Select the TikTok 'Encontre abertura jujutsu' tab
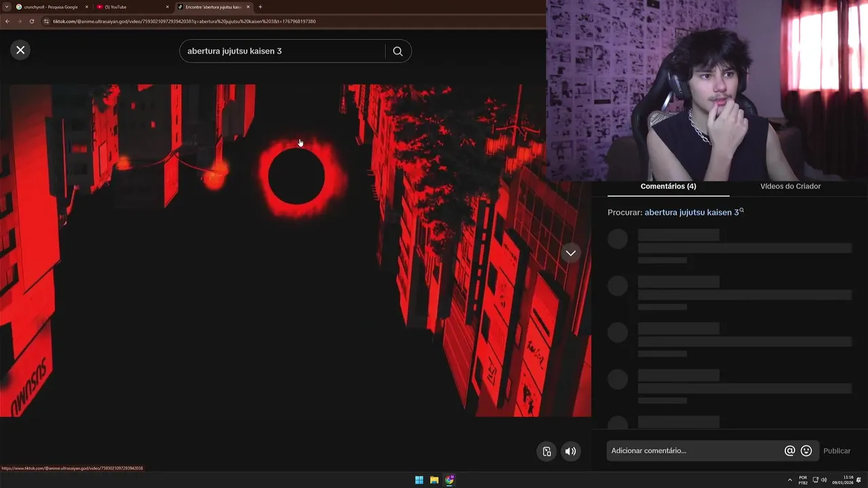The width and height of the screenshot is (868, 488). click(213, 7)
